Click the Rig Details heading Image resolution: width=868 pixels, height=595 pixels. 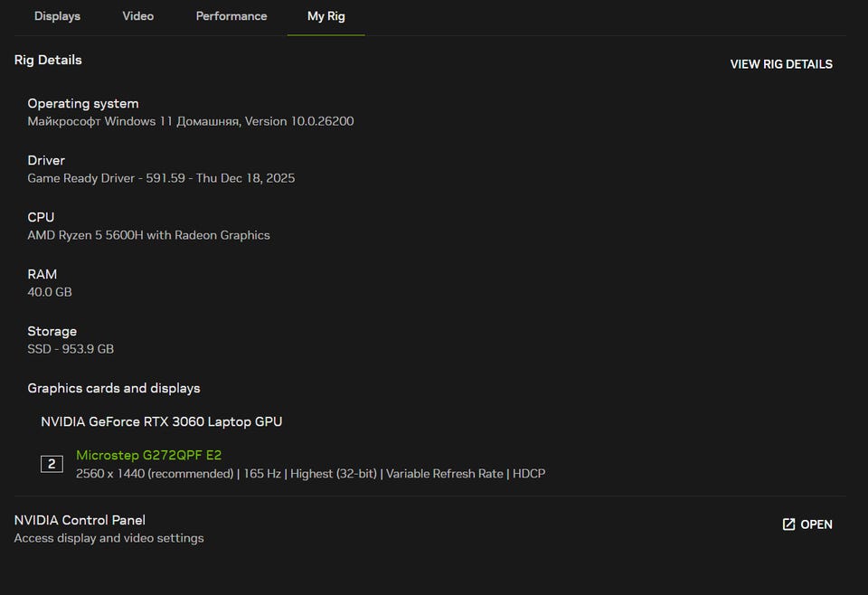click(x=48, y=60)
